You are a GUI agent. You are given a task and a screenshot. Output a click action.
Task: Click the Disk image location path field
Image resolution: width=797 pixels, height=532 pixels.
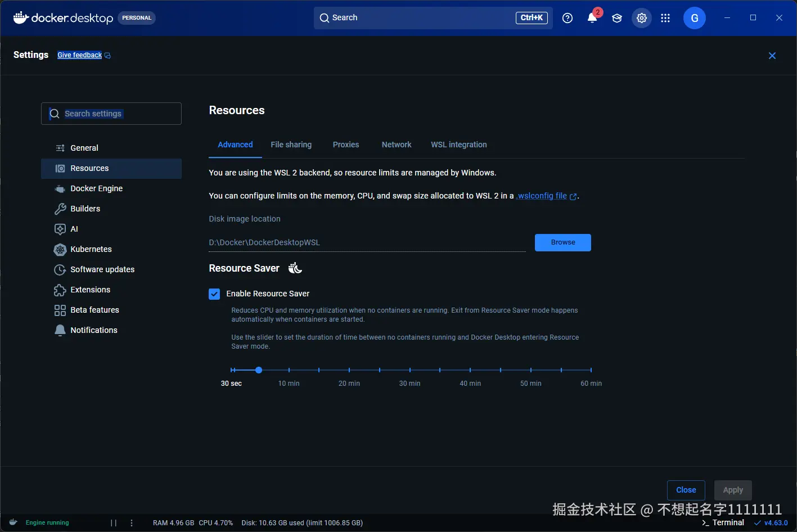pyautogui.click(x=367, y=242)
